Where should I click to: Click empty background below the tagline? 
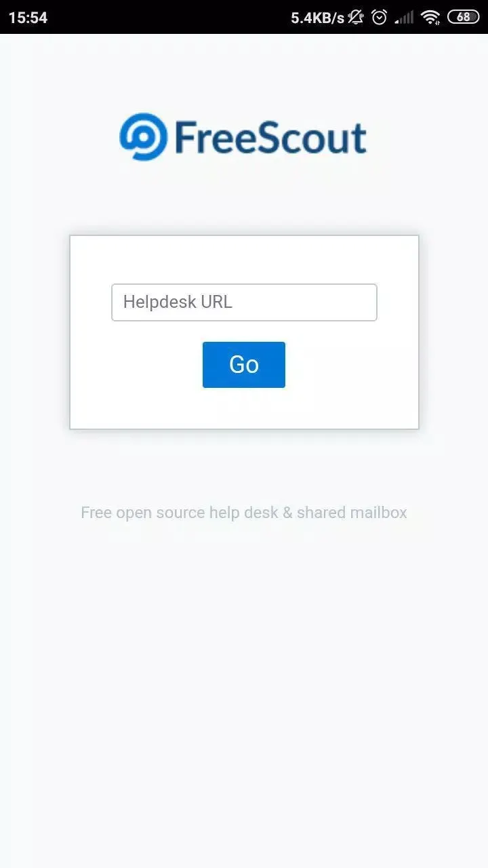coord(244,678)
